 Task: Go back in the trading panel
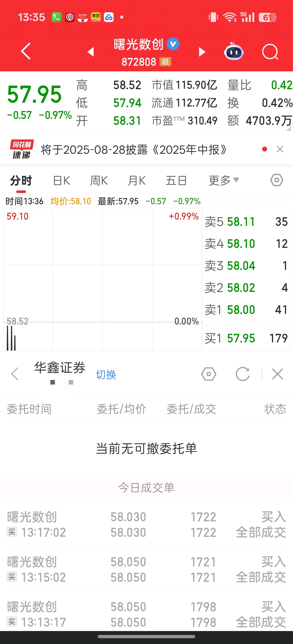click(15, 374)
